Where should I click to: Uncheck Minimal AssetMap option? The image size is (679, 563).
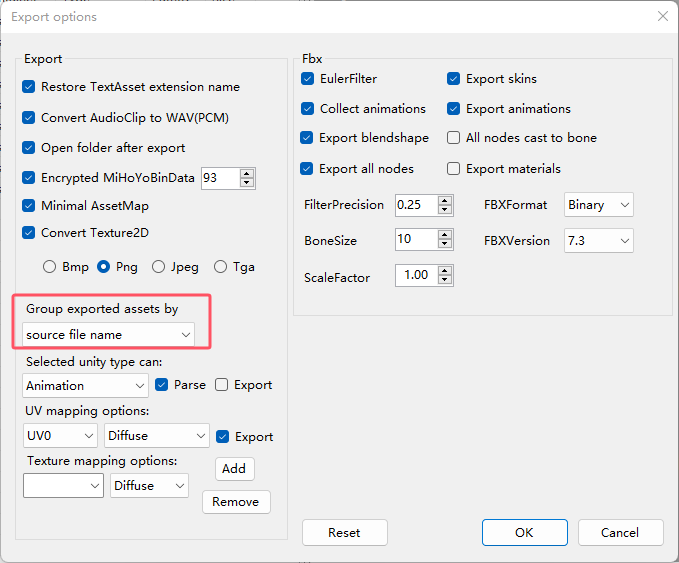[29, 205]
